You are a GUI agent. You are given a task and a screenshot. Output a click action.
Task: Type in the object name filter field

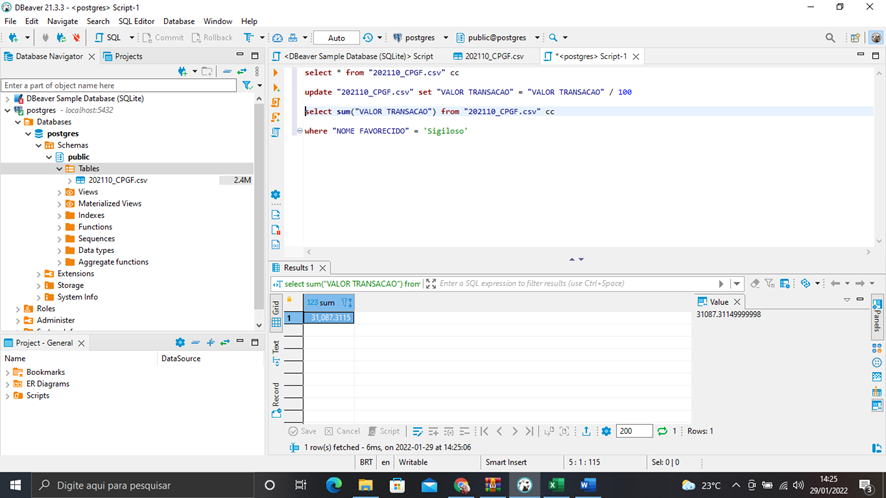click(119, 85)
